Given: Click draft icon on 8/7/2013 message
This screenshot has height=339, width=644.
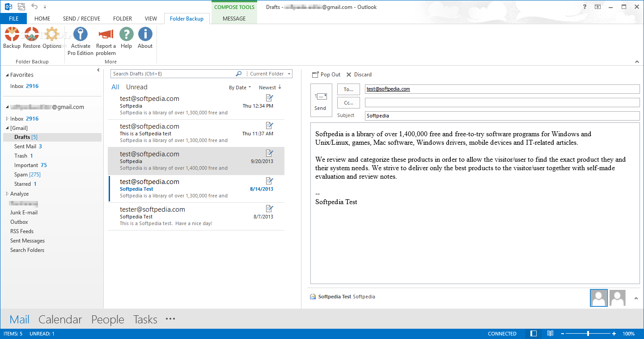Looking at the screenshot, I should pyautogui.click(x=269, y=209).
